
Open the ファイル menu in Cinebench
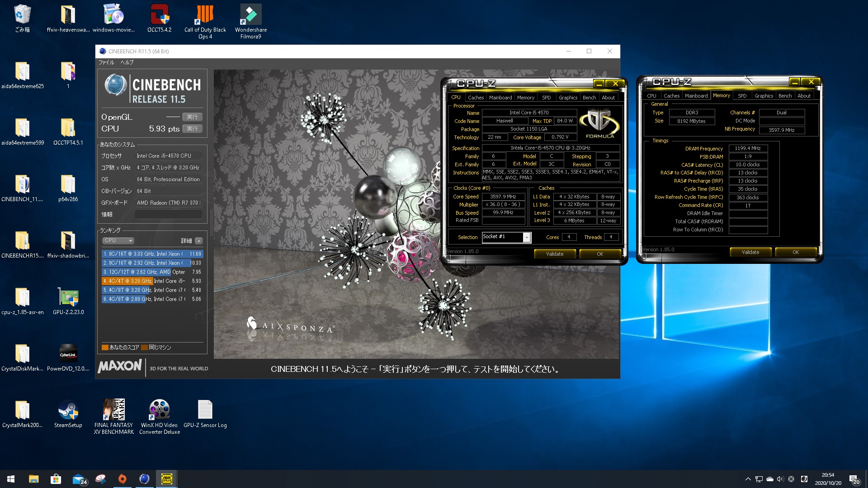tap(106, 62)
